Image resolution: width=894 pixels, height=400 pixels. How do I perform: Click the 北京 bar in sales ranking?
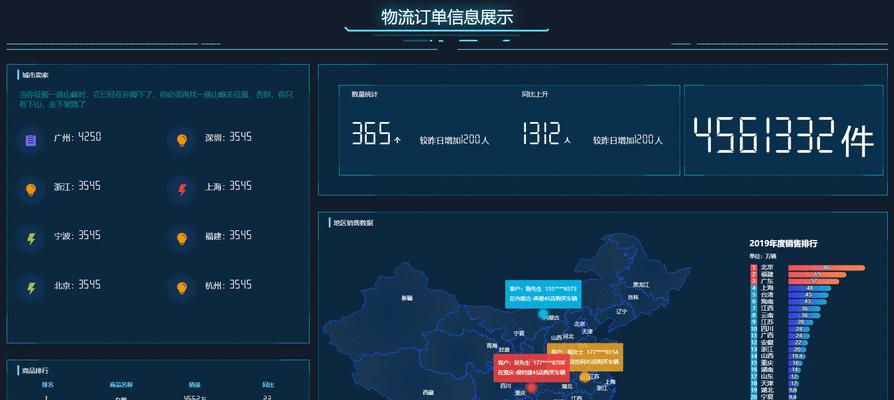[827, 267]
